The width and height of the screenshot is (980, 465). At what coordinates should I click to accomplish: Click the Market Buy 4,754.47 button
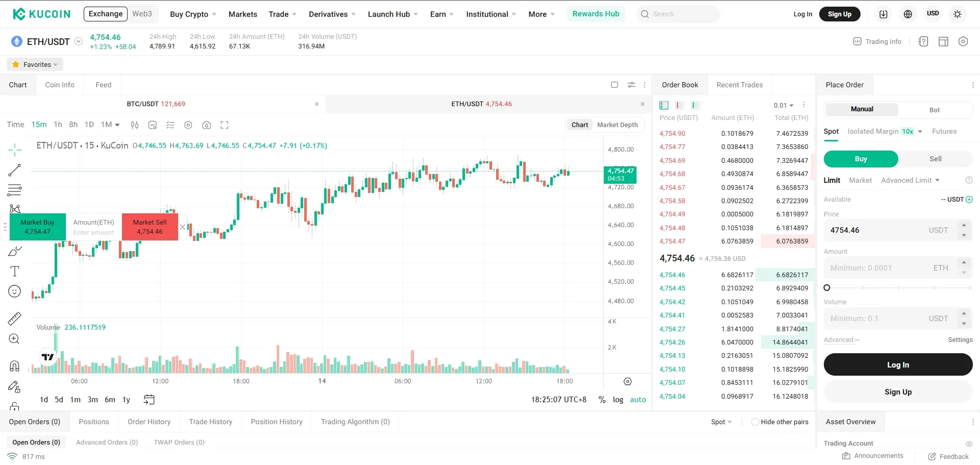38,227
